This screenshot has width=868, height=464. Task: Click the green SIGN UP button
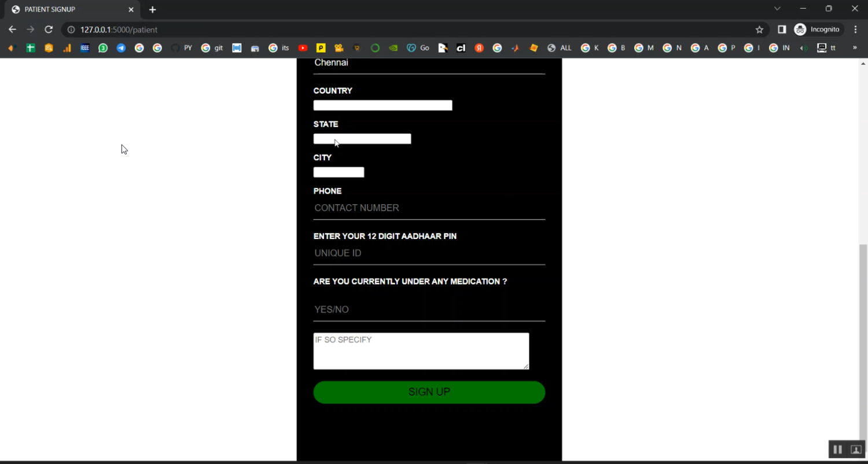point(429,392)
